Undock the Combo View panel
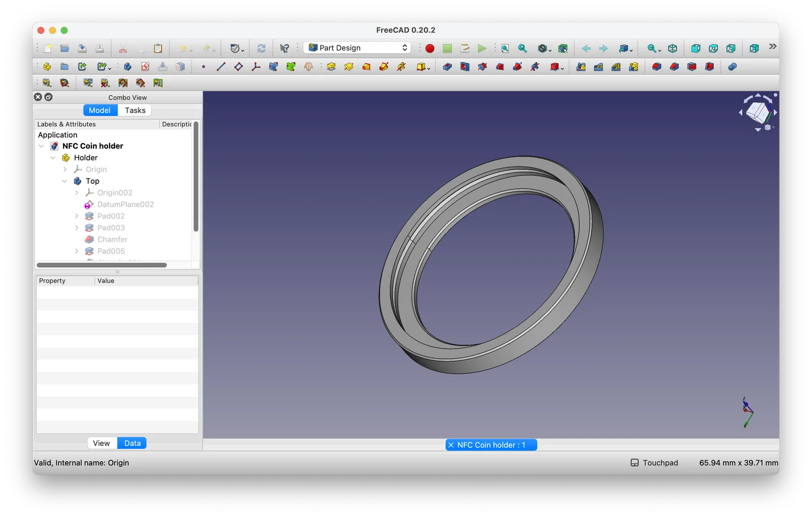812x518 pixels. [x=49, y=97]
